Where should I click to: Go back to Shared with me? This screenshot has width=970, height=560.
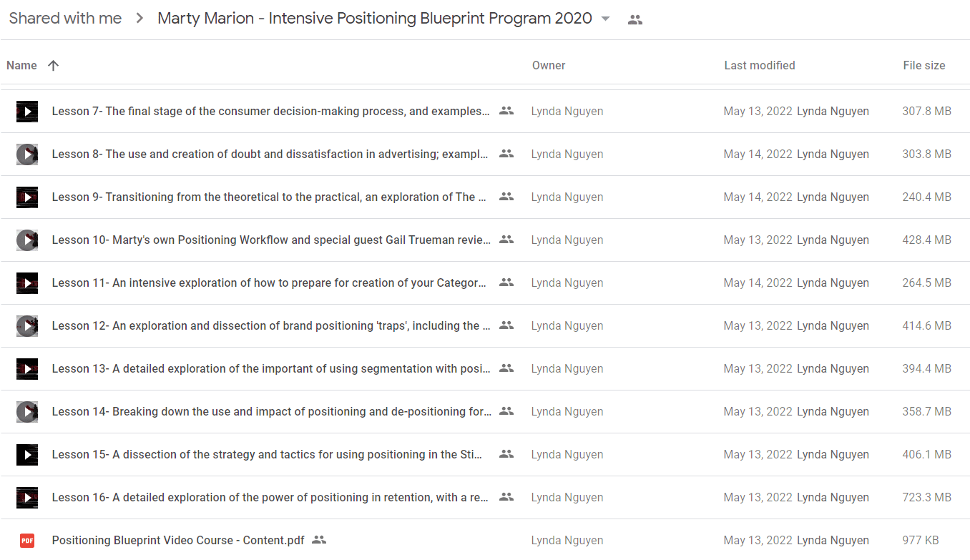click(65, 19)
